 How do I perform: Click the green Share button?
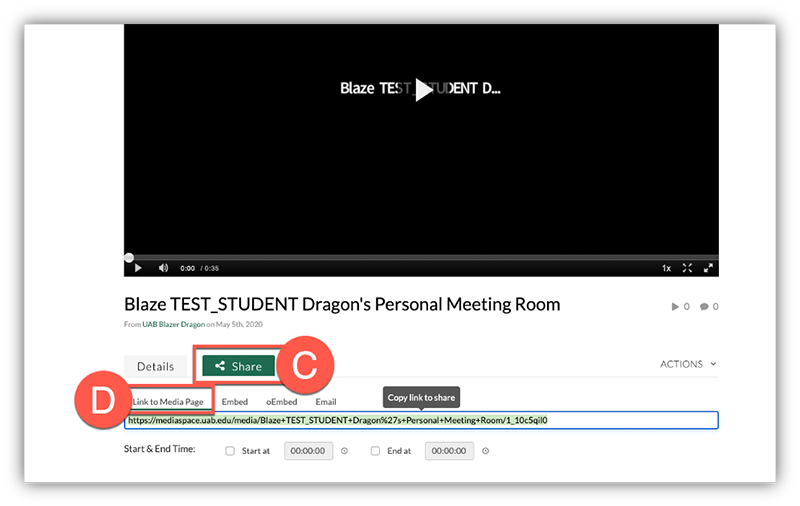pos(238,366)
